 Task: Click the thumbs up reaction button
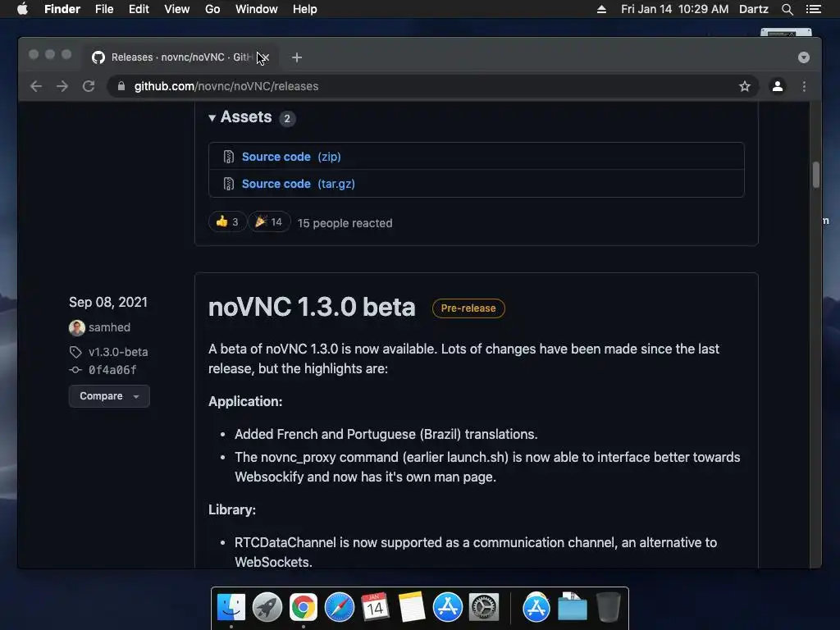tap(227, 221)
